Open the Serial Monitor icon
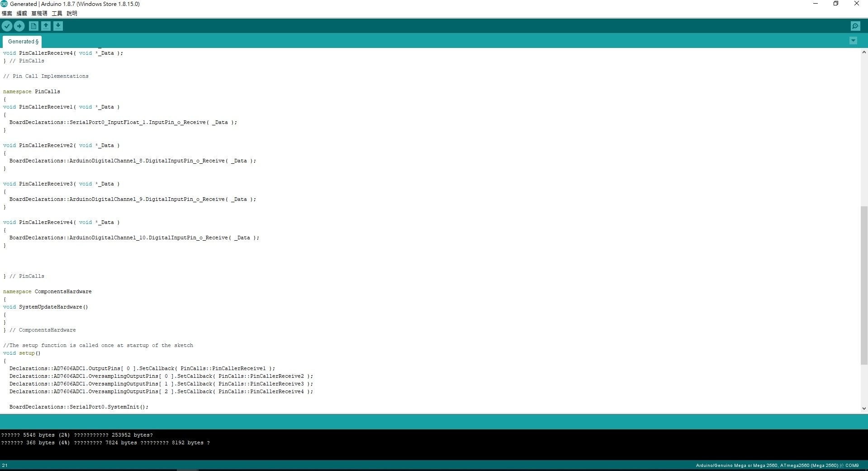Image resolution: width=868 pixels, height=471 pixels. coord(854,26)
